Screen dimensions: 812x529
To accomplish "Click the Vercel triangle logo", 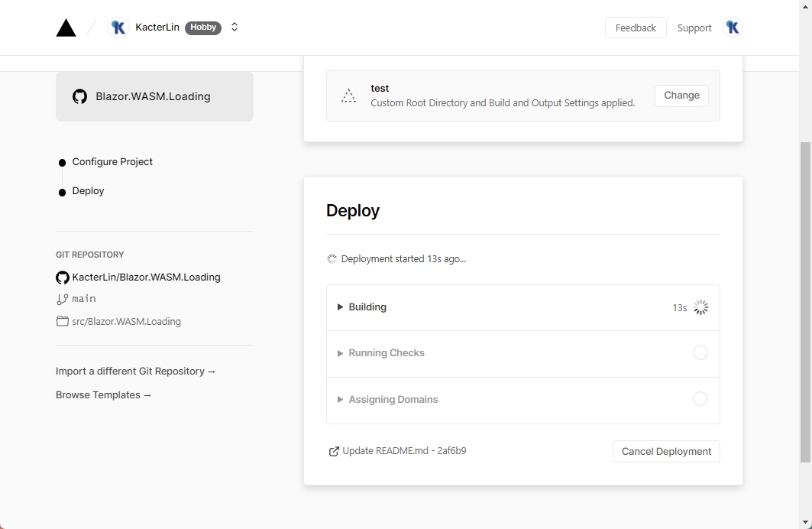I will click(66, 28).
